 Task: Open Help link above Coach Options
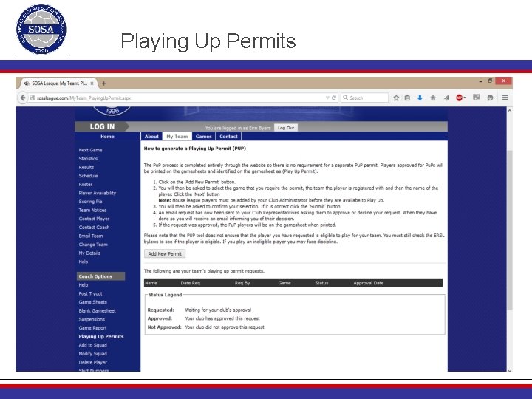(83, 262)
